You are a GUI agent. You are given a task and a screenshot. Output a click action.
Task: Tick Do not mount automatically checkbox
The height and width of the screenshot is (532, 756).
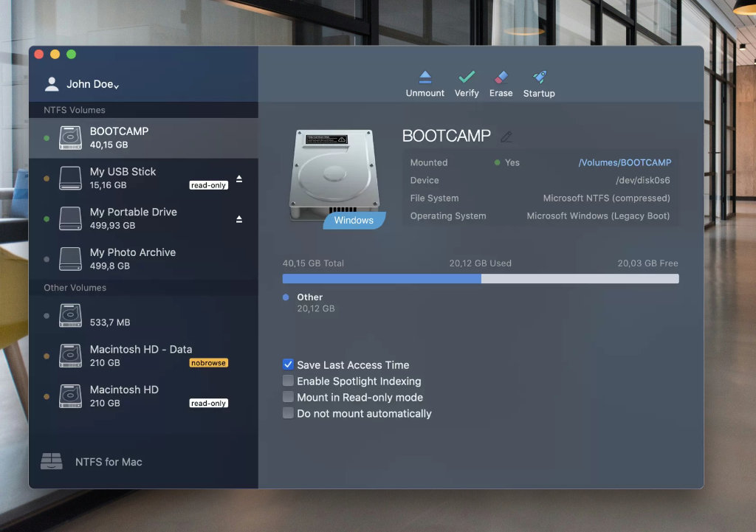(x=289, y=413)
